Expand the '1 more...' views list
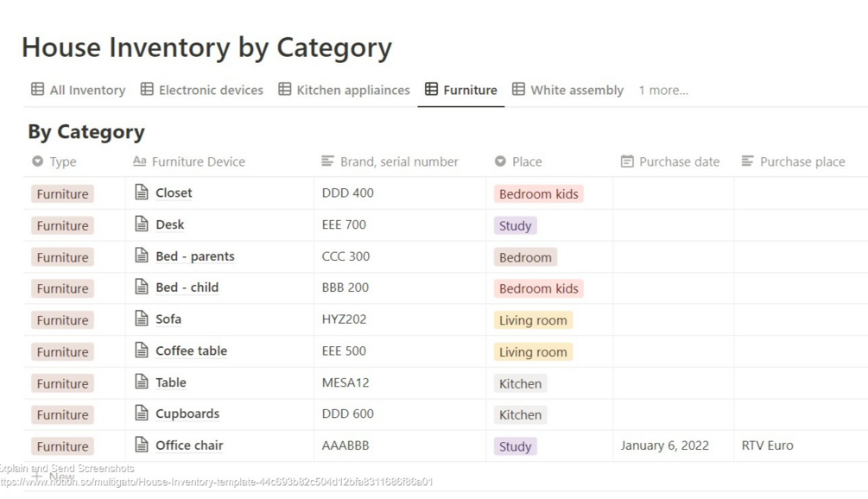 coord(663,90)
